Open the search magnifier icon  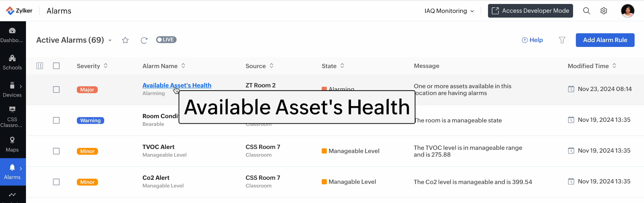tap(587, 11)
